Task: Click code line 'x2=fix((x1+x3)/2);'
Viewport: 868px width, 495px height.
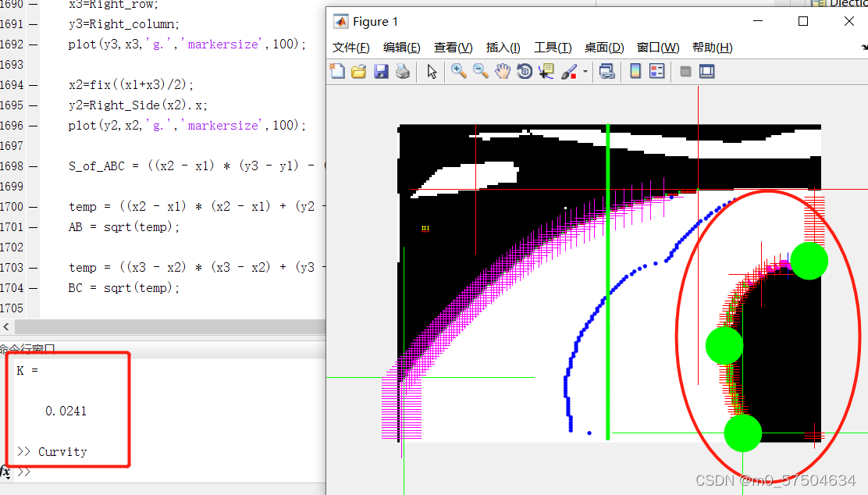Action: (x=131, y=85)
